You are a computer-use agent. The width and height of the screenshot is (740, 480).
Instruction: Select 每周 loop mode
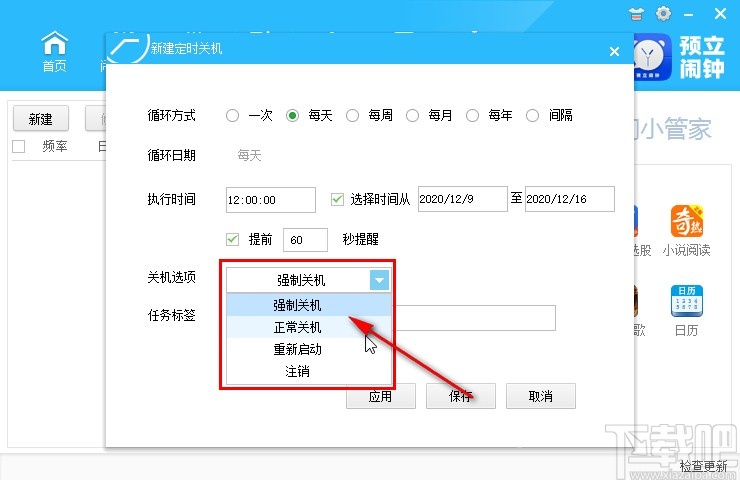pyautogui.click(x=352, y=115)
